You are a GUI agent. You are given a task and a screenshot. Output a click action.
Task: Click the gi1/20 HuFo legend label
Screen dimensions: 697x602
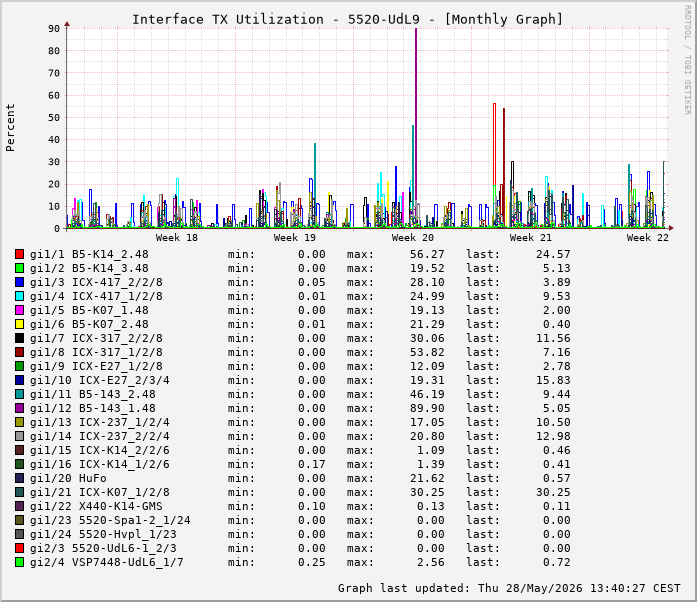pyautogui.click(x=68, y=478)
